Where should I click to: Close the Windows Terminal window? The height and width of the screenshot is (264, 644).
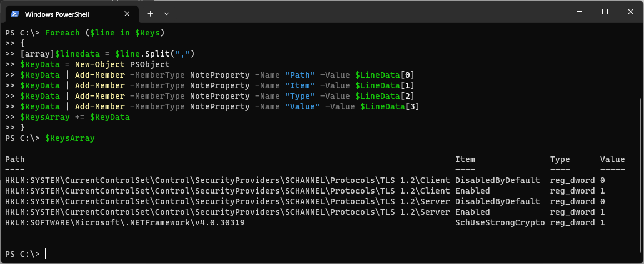coord(631,12)
